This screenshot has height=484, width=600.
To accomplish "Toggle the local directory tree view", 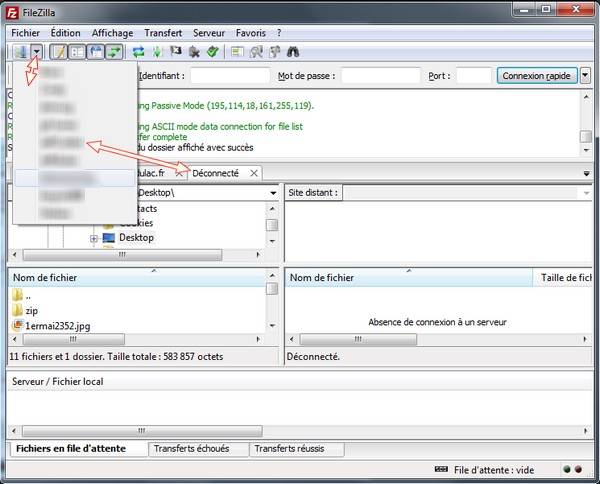I will pyautogui.click(x=77, y=52).
